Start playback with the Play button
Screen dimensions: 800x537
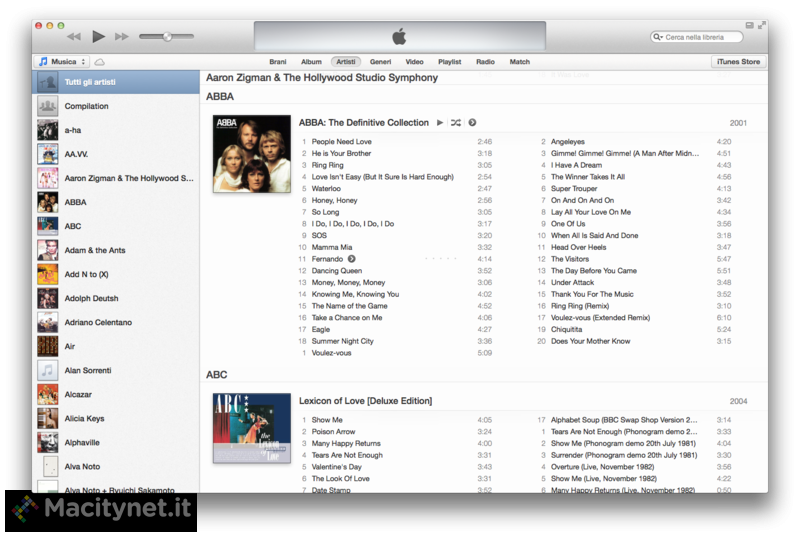(x=98, y=36)
